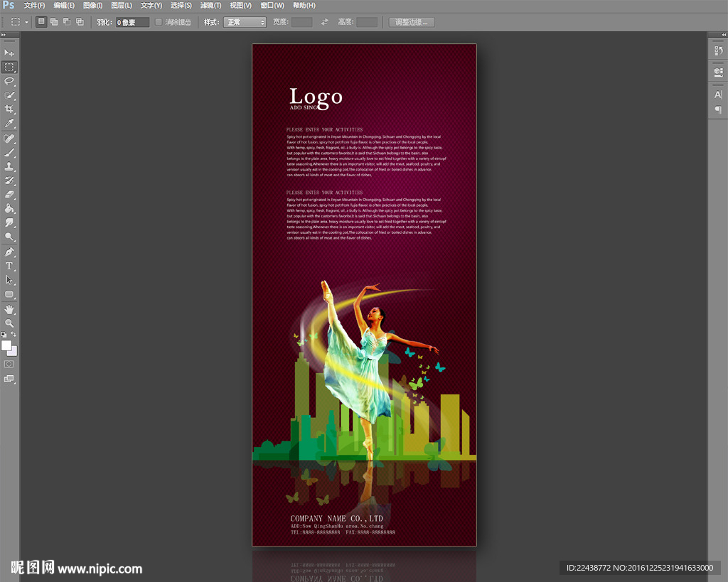Open the Paragraph panel icon
The image size is (728, 582).
pos(718,110)
